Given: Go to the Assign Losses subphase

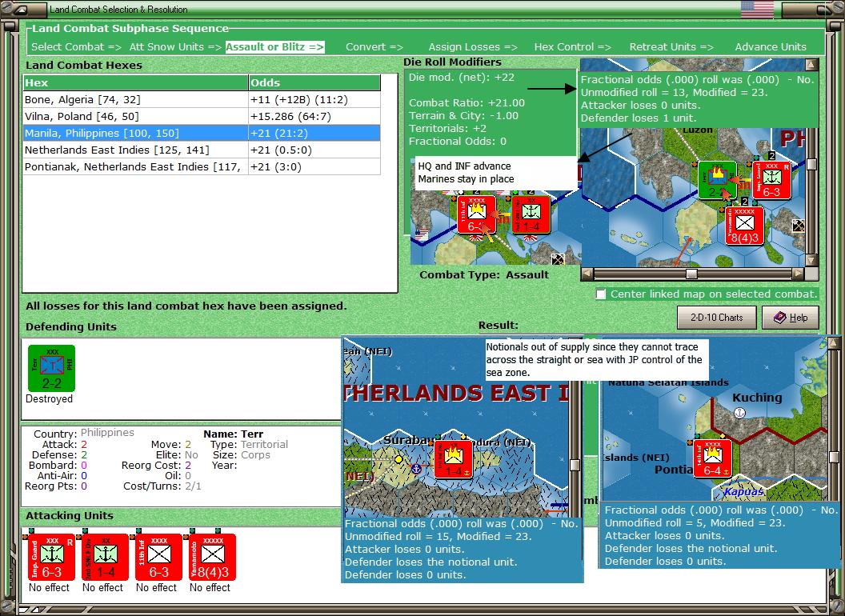Looking at the screenshot, I should (x=472, y=47).
